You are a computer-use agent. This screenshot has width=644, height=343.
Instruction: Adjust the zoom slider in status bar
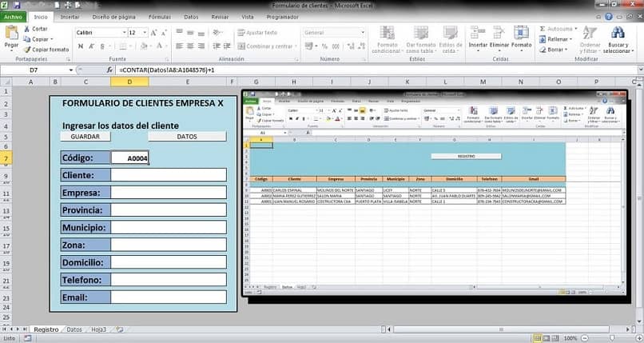(x=611, y=338)
